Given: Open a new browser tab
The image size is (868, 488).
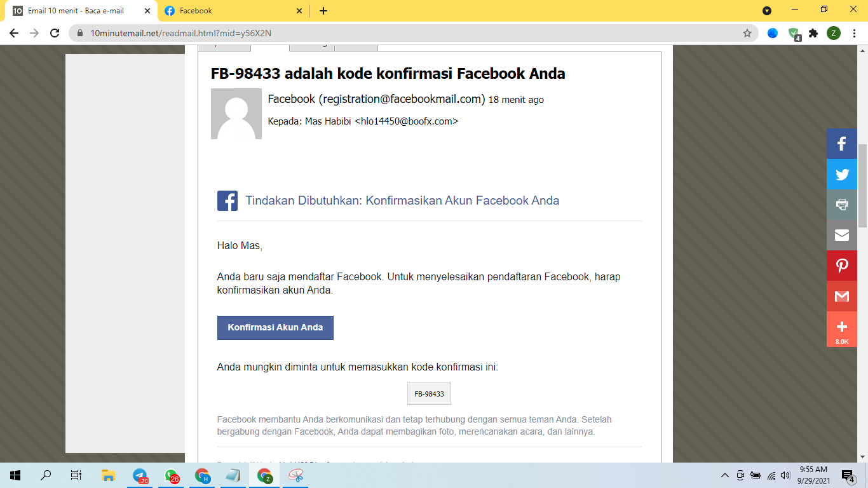Looking at the screenshot, I should tap(323, 11).
